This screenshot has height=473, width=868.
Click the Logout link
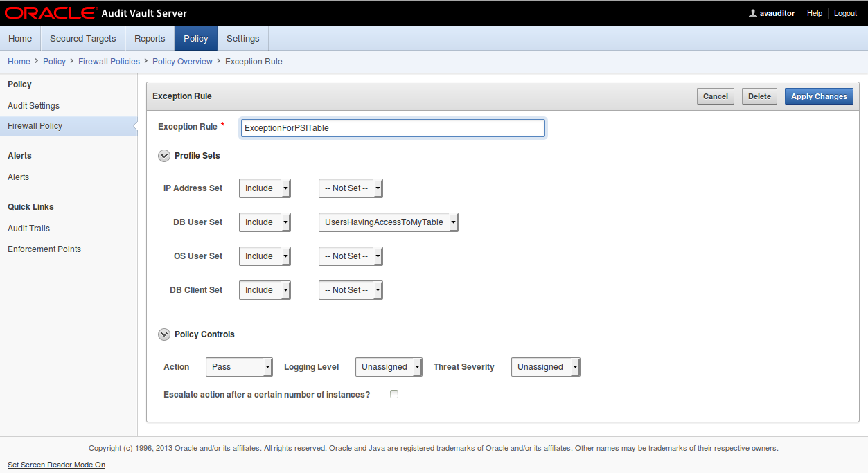pyautogui.click(x=845, y=13)
